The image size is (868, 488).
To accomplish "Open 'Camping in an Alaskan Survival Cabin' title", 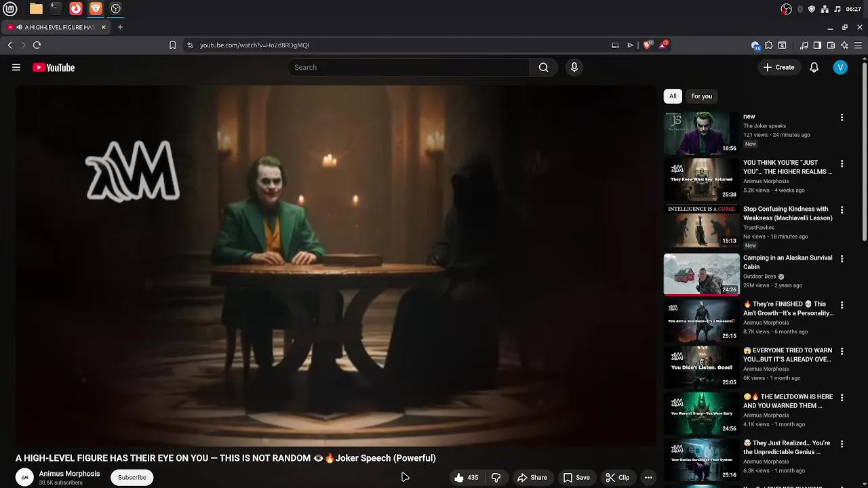I will tap(787, 262).
